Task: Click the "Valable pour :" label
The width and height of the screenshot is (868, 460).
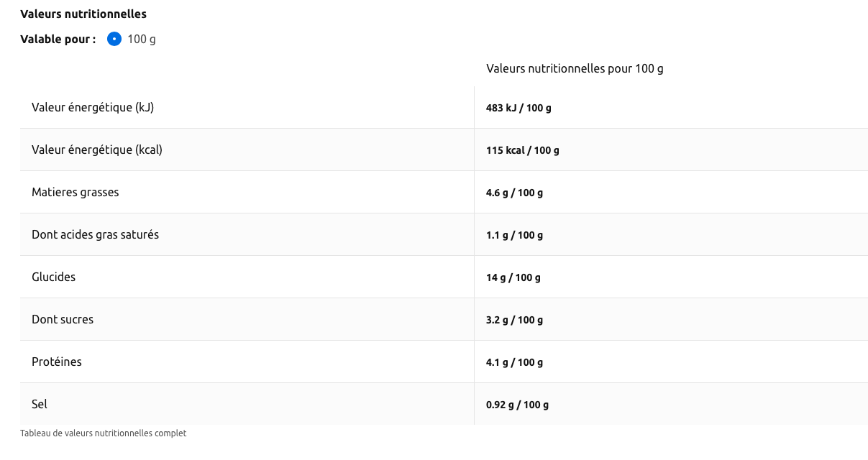Action: [58, 39]
